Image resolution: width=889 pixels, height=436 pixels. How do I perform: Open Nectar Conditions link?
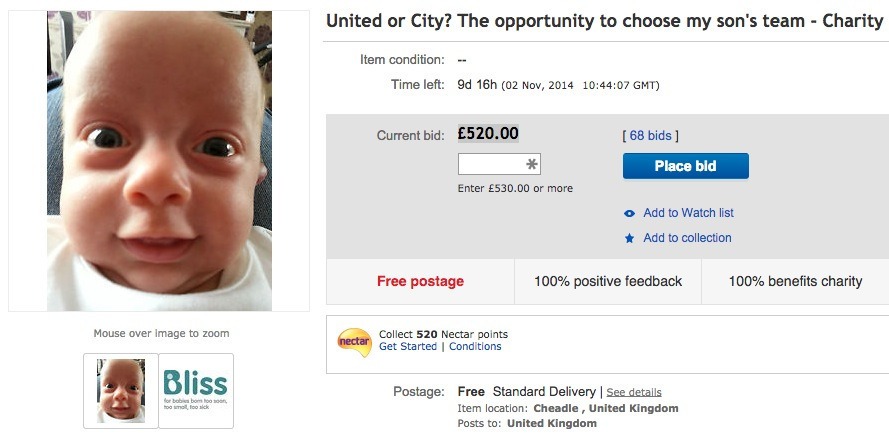coord(475,347)
